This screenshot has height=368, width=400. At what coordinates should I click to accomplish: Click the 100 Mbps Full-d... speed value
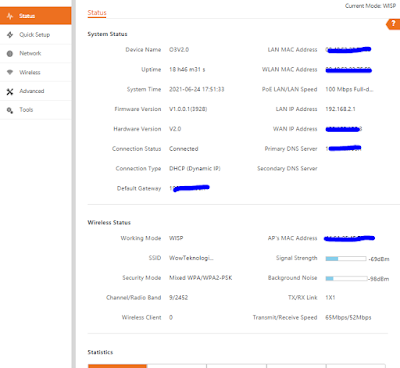tap(349, 89)
